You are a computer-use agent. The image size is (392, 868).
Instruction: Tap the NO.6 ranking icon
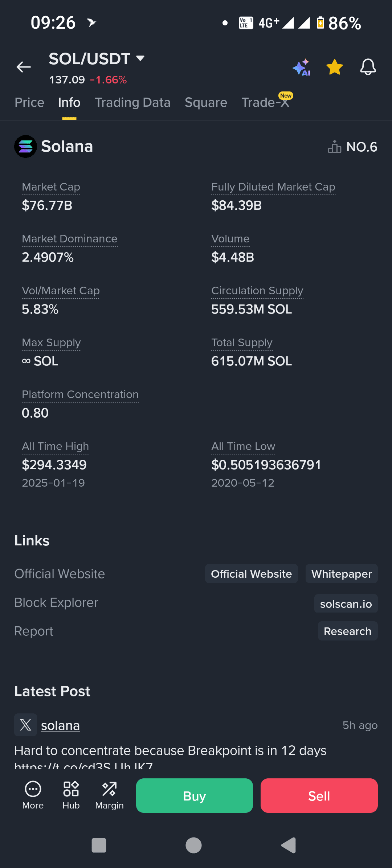point(334,147)
